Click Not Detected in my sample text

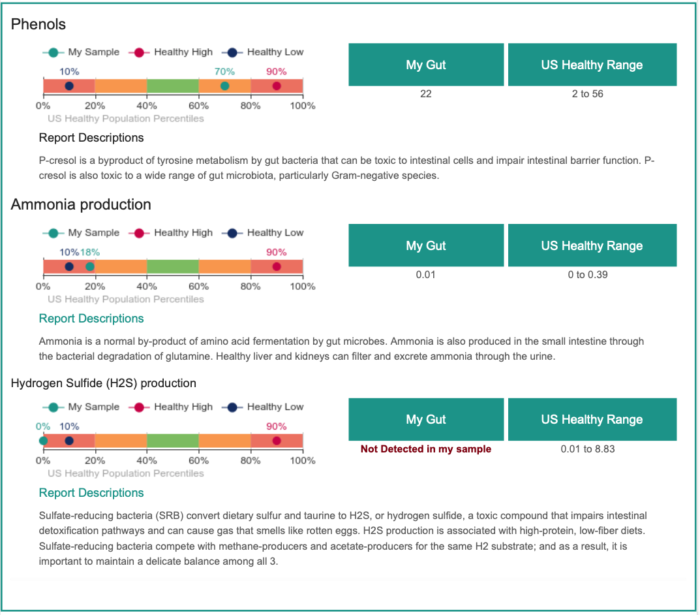[426, 449]
